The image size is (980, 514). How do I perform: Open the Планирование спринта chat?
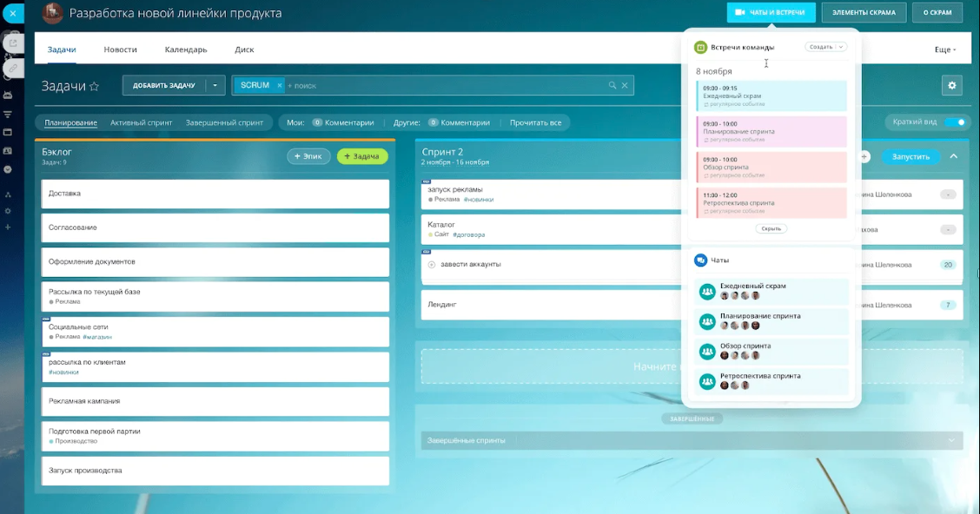coord(771,321)
